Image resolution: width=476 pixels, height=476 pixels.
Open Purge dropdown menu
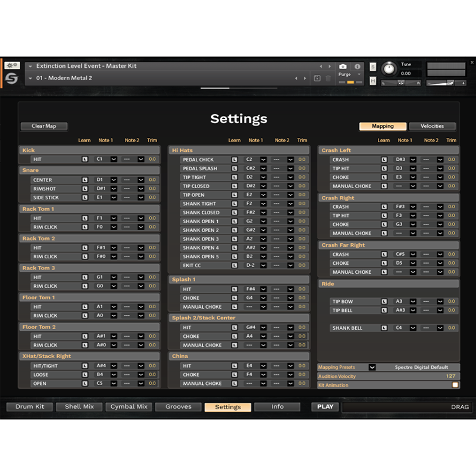coord(359,74)
